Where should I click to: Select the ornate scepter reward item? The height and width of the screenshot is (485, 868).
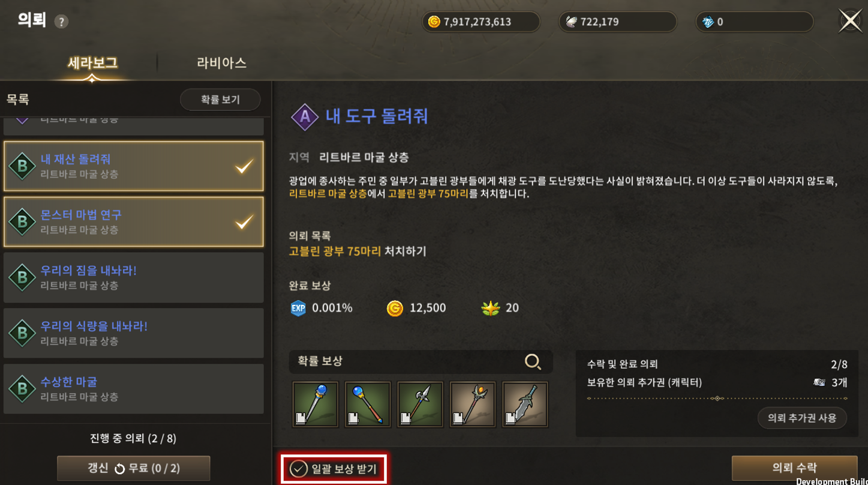(x=473, y=405)
